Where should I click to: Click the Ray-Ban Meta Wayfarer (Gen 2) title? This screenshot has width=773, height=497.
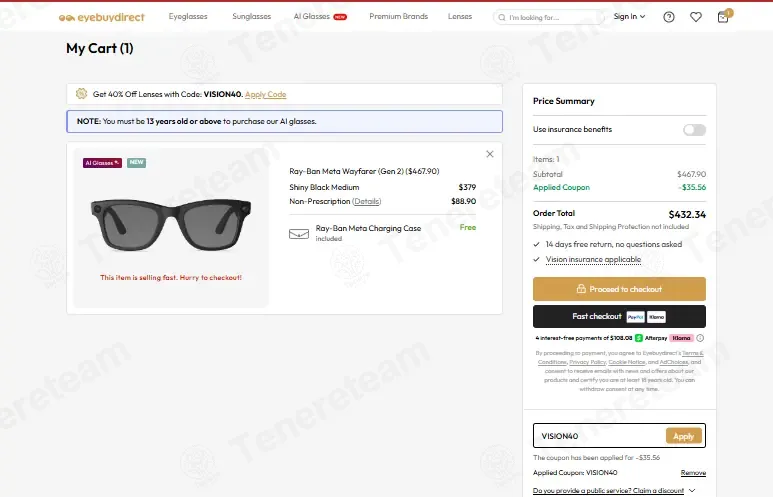click(364, 171)
